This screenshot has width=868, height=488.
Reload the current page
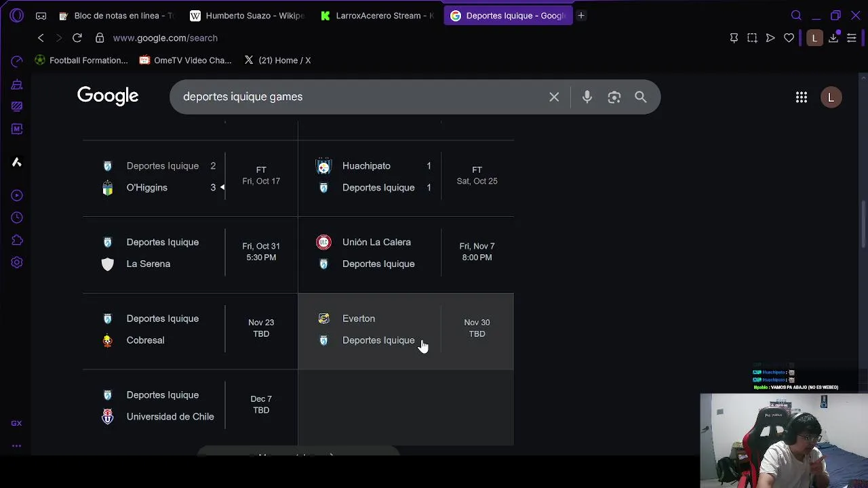coord(77,38)
